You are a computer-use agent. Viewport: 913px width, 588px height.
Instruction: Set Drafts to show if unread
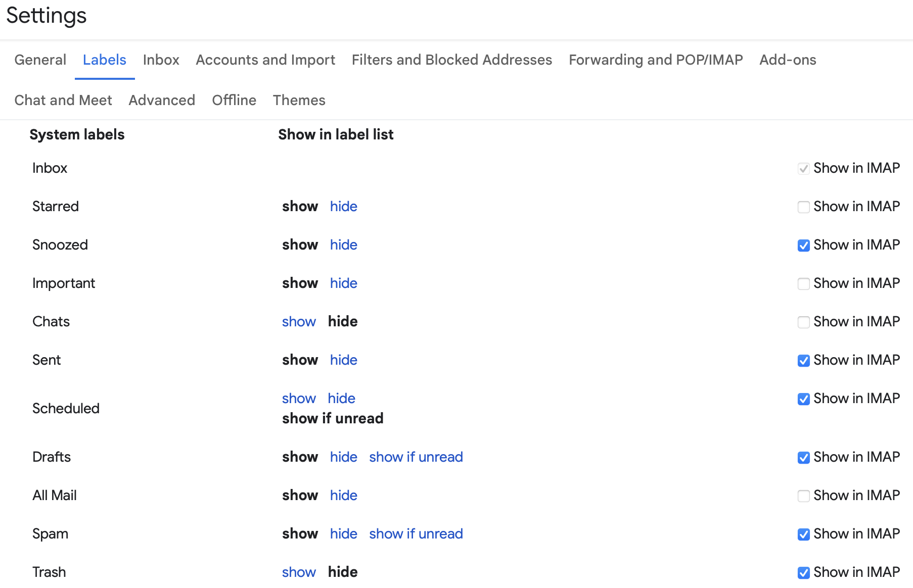[416, 457]
